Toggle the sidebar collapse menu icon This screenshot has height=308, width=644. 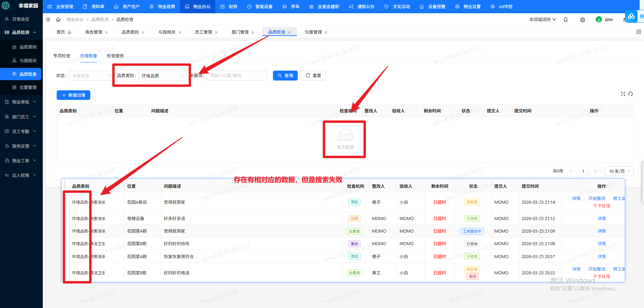tap(48, 20)
